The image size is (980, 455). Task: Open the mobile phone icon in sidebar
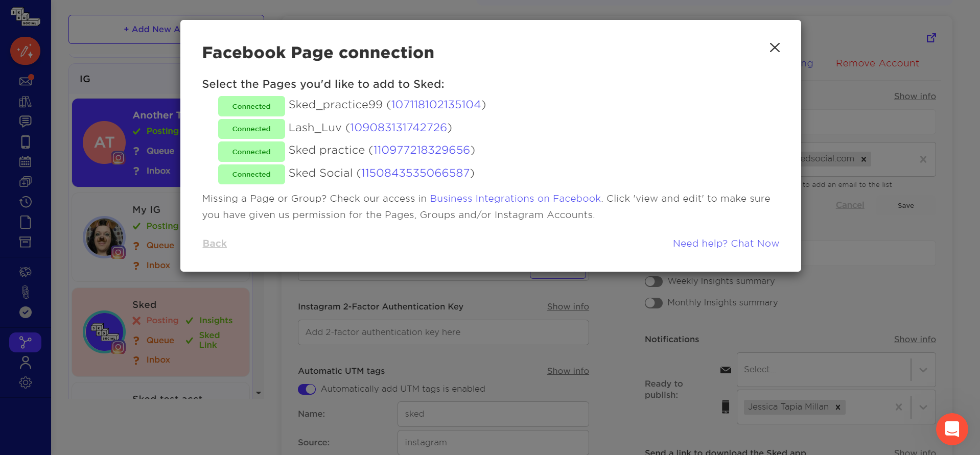(25, 141)
